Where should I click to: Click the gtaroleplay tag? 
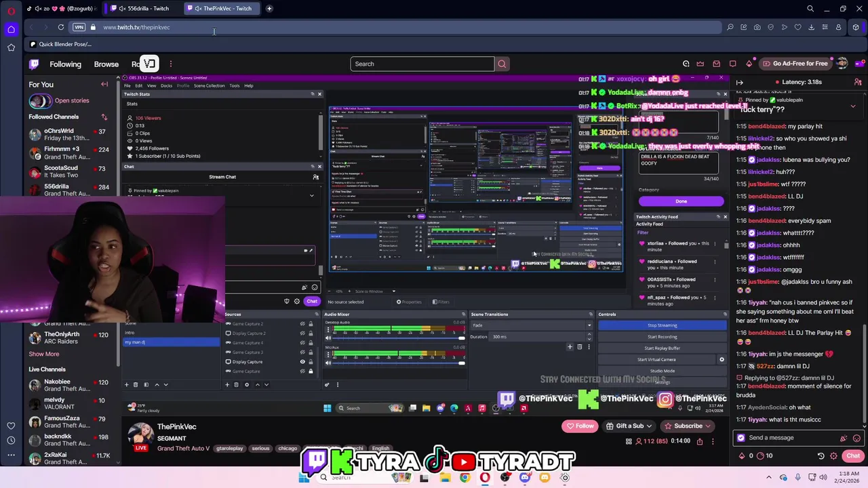coord(229,449)
